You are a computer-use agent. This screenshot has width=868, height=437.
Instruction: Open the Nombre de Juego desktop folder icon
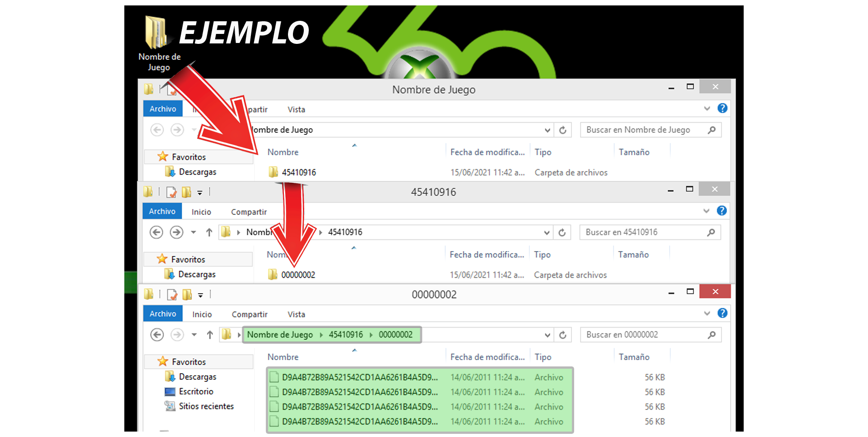click(156, 32)
